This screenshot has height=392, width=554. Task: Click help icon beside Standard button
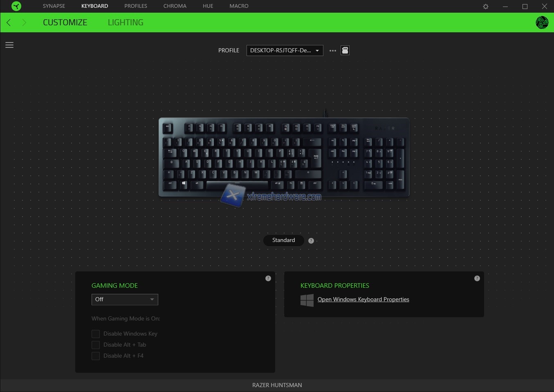pyautogui.click(x=311, y=241)
